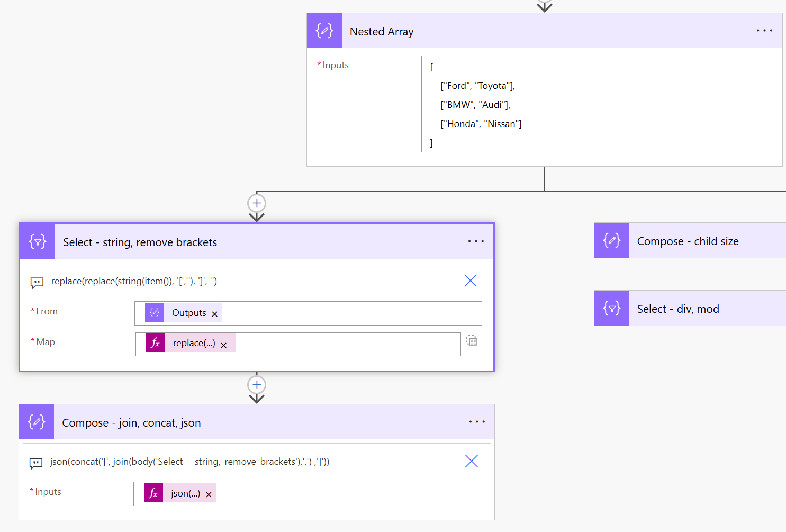The width and height of the screenshot is (786, 532).
Task: Insert a step above Select - string action
Action: coord(257,203)
